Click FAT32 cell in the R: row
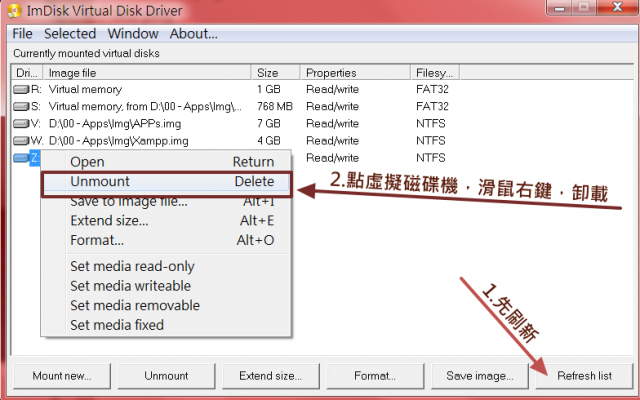This screenshot has height=400, width=640. (432, 89)
